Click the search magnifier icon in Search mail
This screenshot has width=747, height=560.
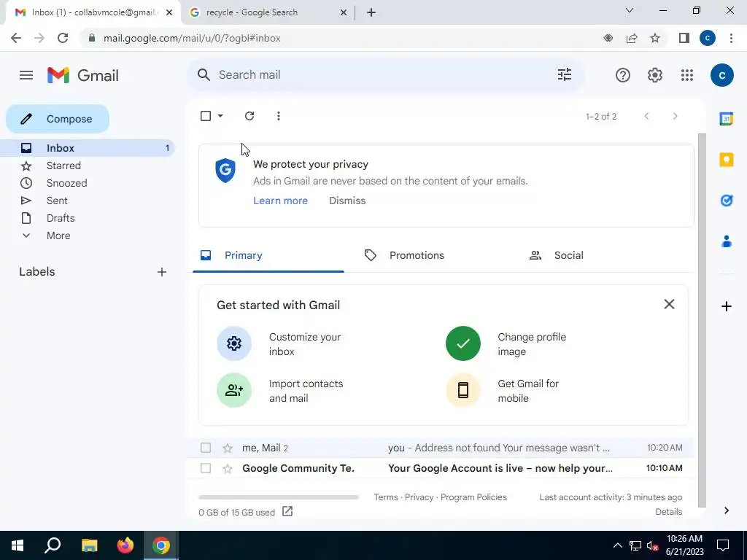(204, 75)
